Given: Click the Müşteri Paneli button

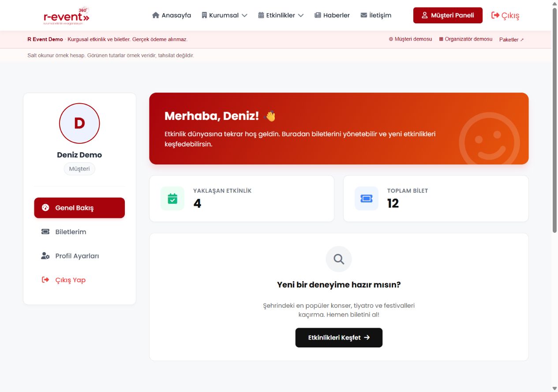Looking at the screenshot, I should (x=448, y=15).
